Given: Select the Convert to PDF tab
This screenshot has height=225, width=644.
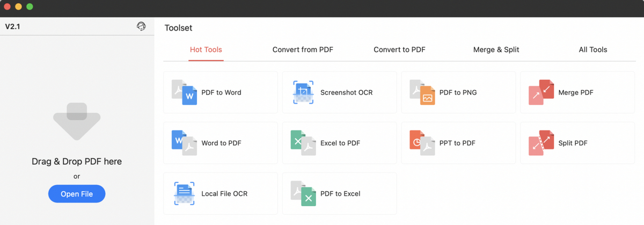Looking at the screenshot, I should point(399,49).
